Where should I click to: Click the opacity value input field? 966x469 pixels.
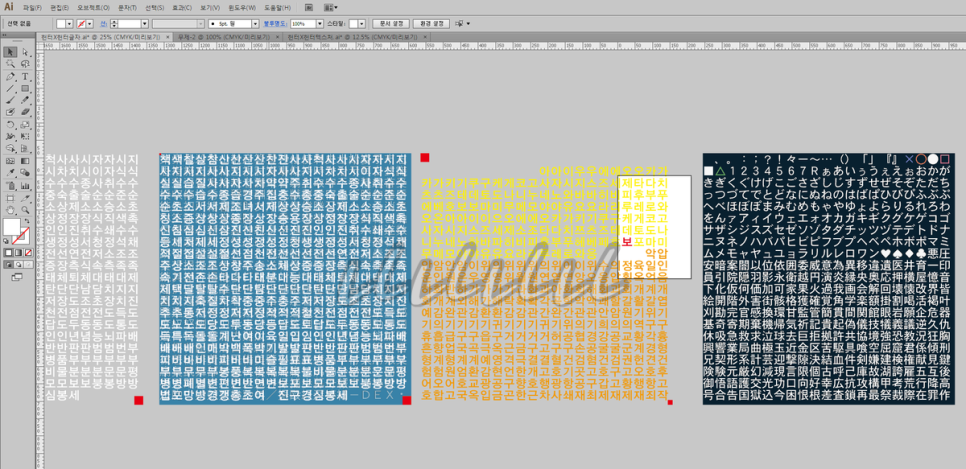(302, 23)
